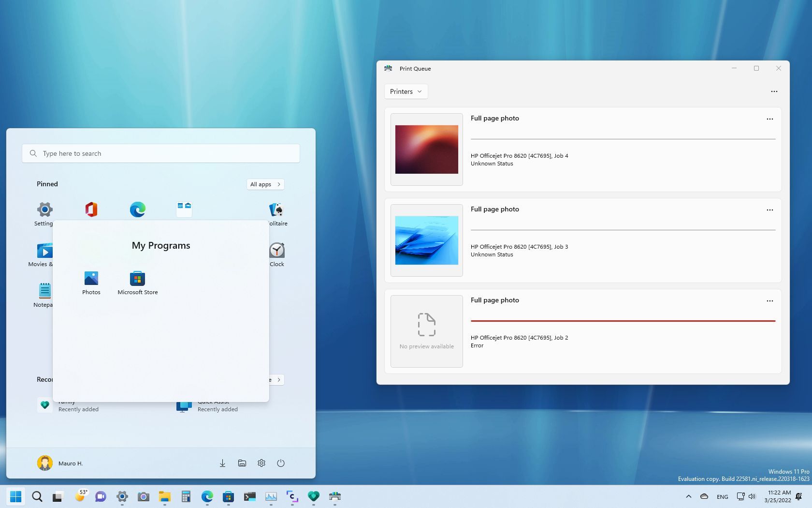Select the power button in the Start menu
Image resolution: width=812 pixels, height=508 pixels.
281,463
